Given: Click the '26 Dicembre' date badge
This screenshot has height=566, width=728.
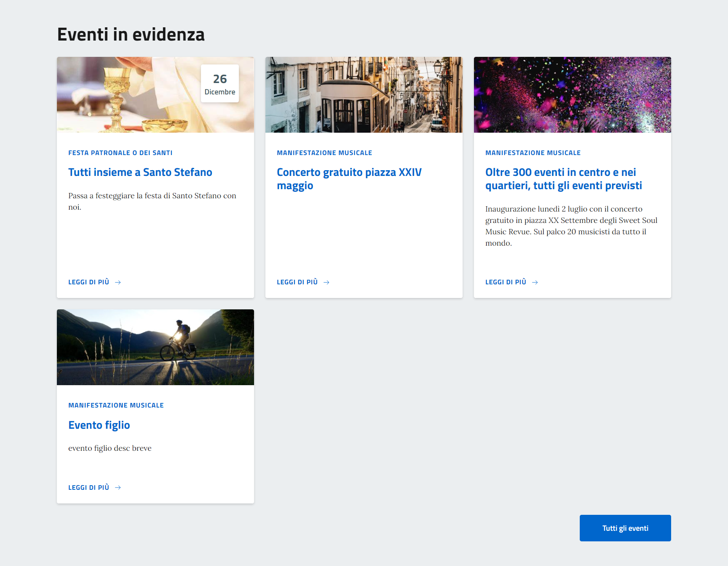Looking at the screenshot, I should pos(220,83).
